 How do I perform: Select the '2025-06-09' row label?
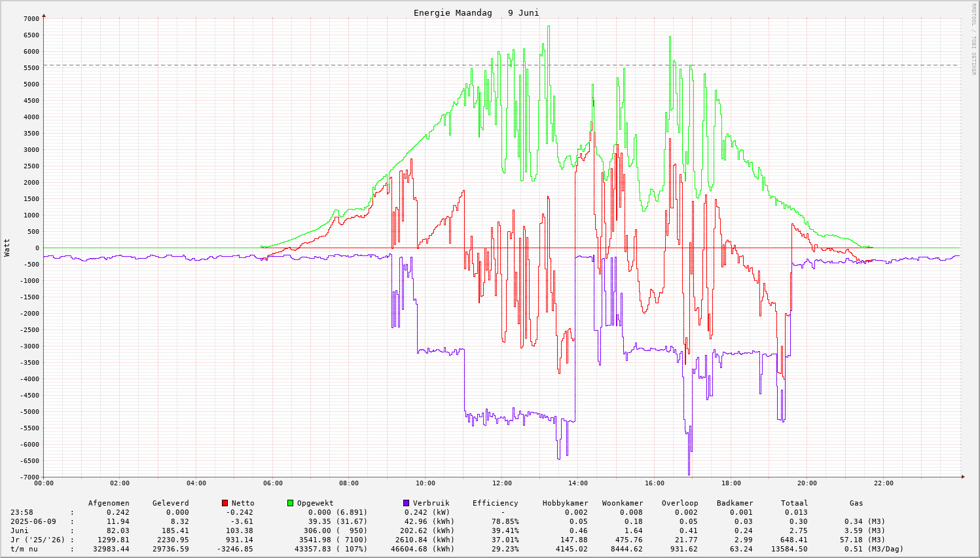pos(33,521)
